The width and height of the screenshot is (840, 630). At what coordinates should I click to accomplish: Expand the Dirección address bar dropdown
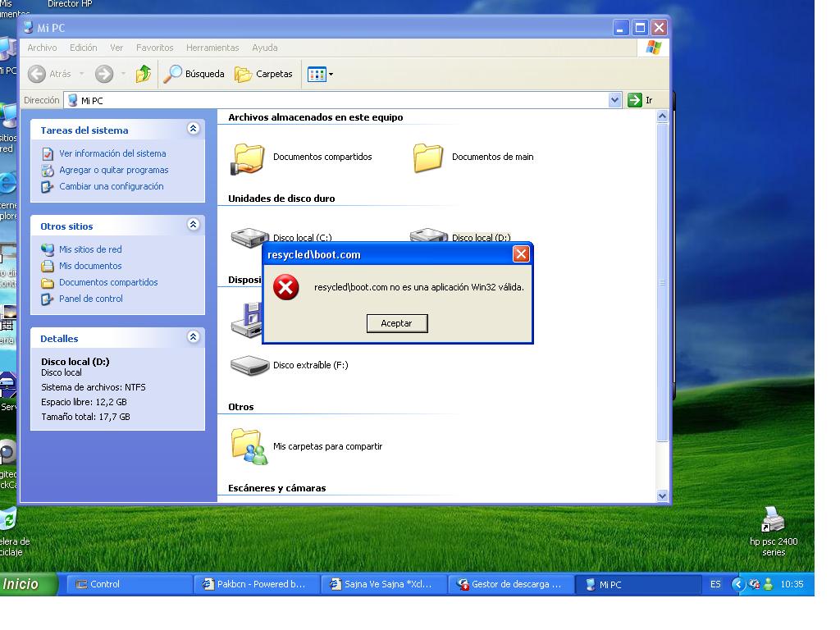(615, 100)
